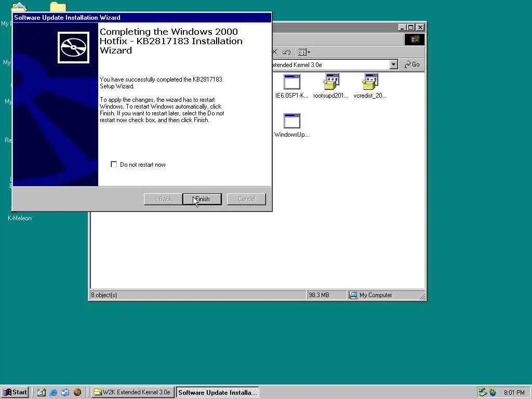Image resolution: width=532 pixels, height=399 pixels.
Task: Click the address field showing Extended Kernel 3.0e
Action: tap(331, 64)
